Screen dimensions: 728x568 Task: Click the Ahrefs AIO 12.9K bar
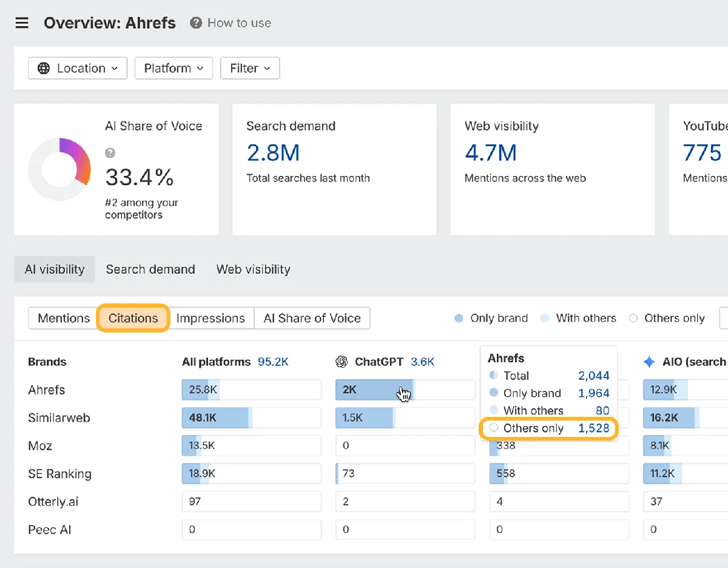click(x=686, y=390)
